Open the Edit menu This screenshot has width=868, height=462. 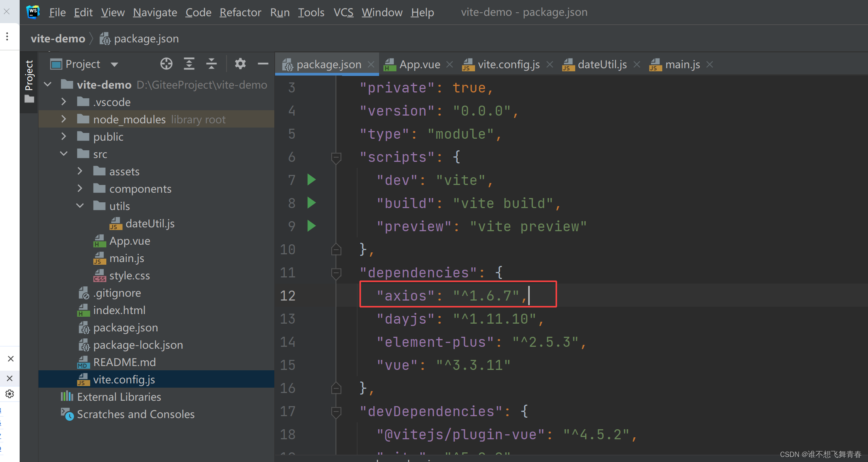[83, 12]
